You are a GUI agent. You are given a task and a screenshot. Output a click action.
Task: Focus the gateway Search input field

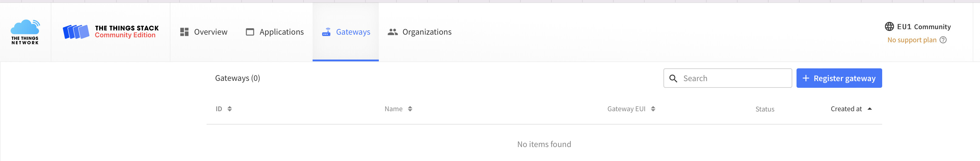click(x=728, y=78)
